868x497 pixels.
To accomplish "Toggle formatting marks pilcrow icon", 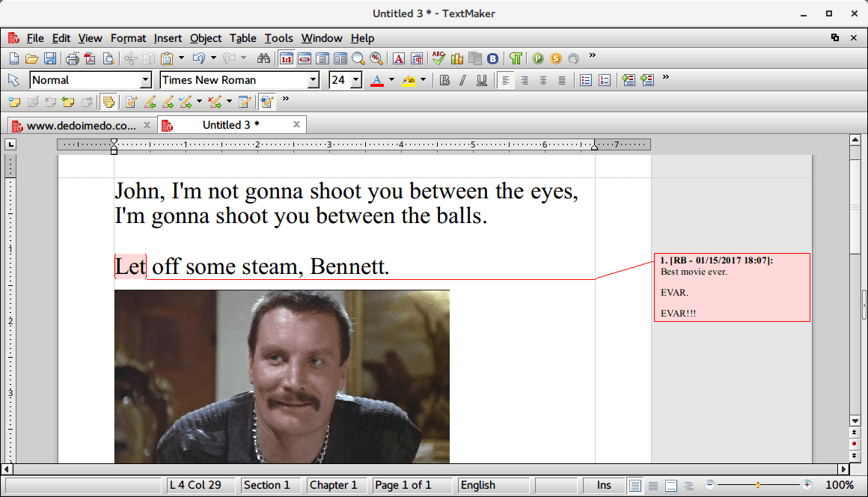I will [516, 58].
